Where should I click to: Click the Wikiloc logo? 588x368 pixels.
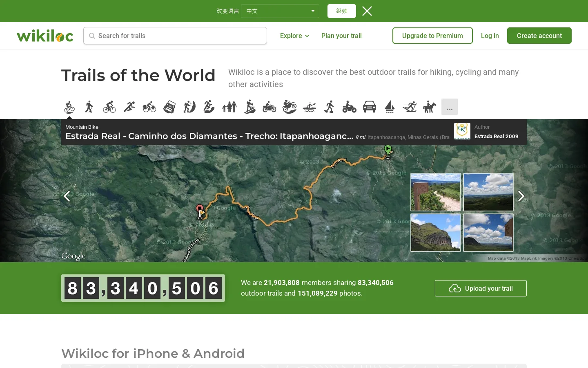pos(45,36)
